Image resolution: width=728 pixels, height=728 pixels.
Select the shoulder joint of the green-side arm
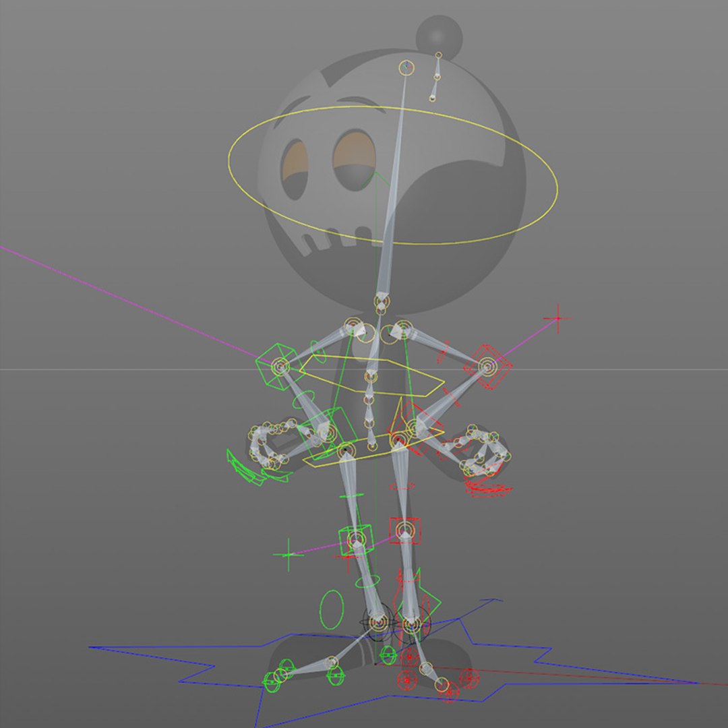354,326
